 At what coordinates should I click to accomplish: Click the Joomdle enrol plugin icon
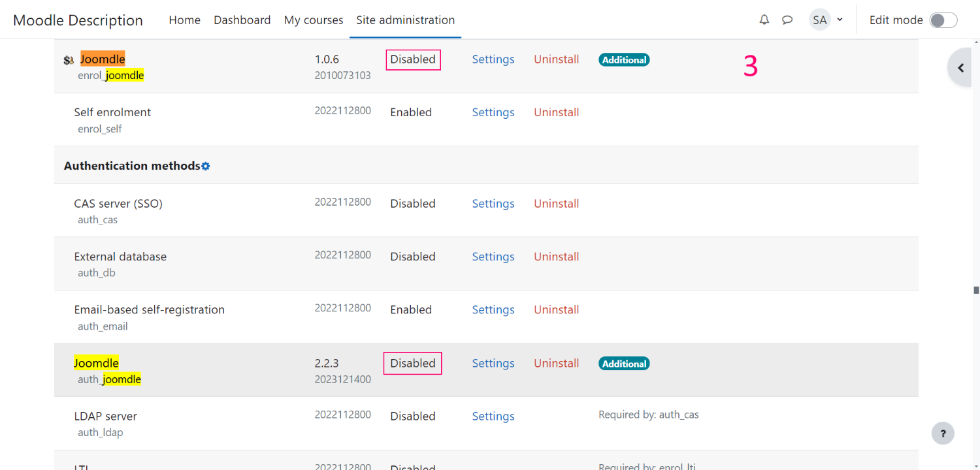click(69, 61)
